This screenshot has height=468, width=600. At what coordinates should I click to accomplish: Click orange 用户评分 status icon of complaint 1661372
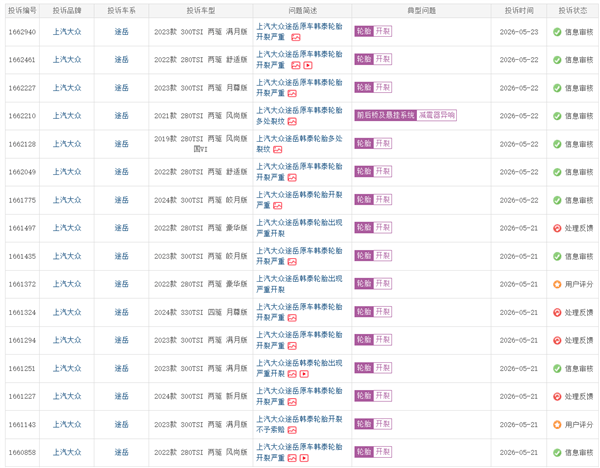point(557,284)
